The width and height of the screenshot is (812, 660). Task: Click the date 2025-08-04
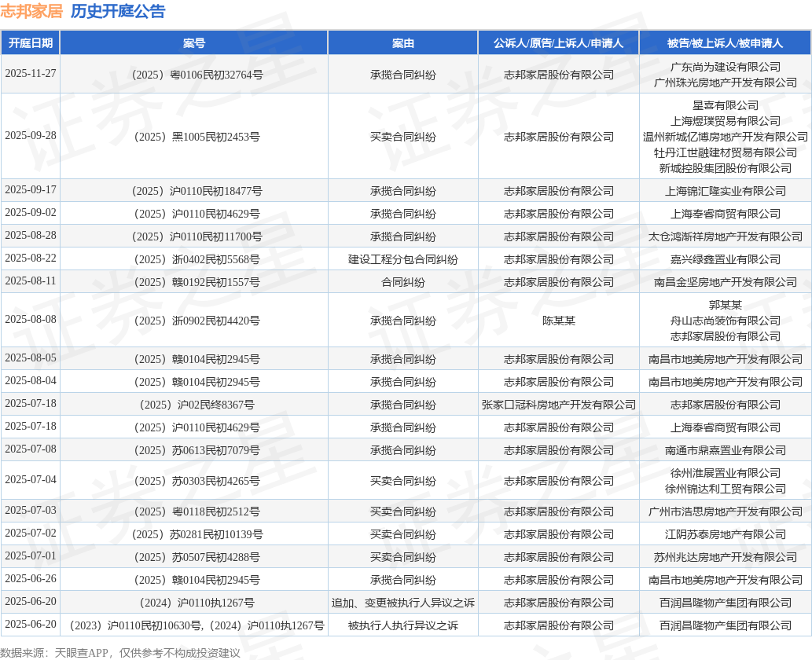tap(31, 381)
